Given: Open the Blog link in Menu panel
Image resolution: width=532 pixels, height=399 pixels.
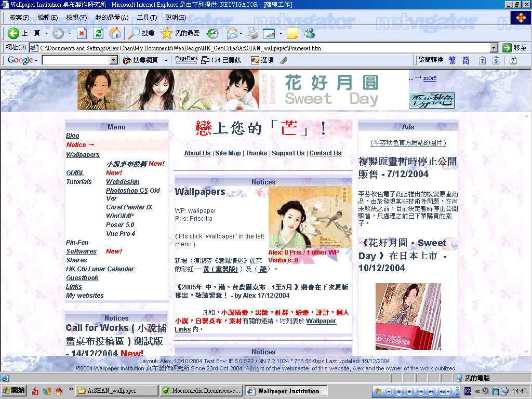Looking at the screenshot, I should click(73, 136).
